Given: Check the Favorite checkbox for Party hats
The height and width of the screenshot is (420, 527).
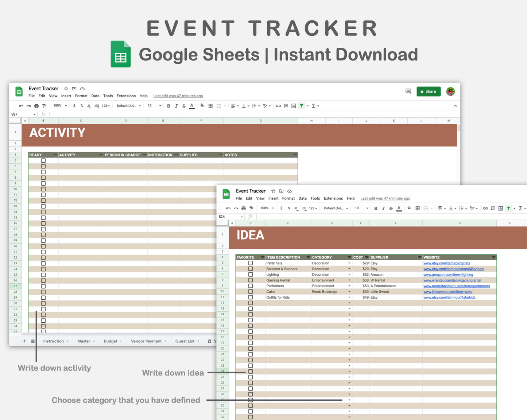Looking at the screenshot, I should click(x=251, y=263).
